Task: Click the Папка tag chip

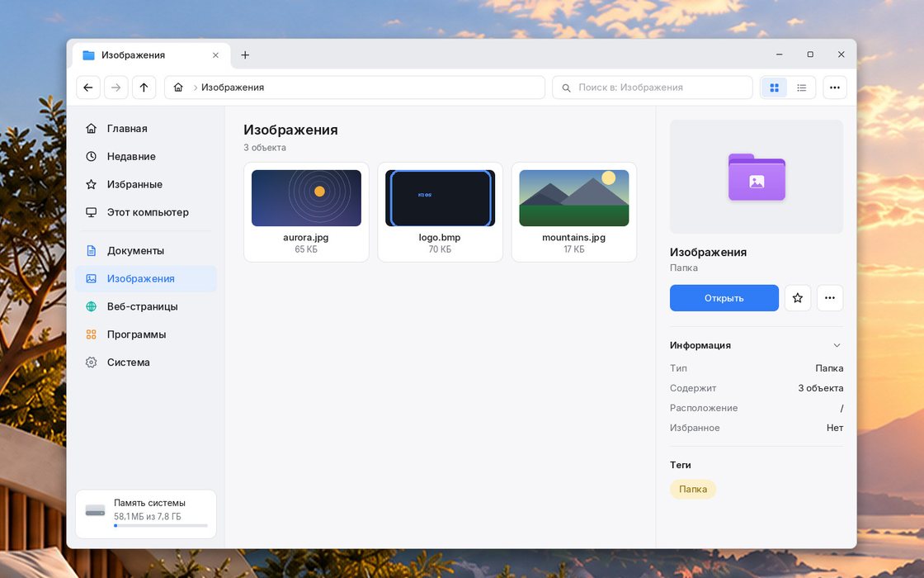Action: pos(693,489)
